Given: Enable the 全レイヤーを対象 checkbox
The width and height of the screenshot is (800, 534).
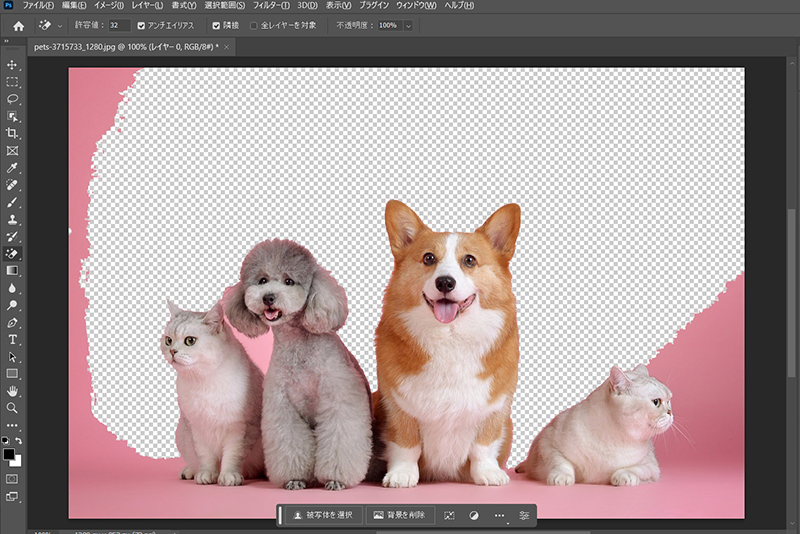Looking at the screenshot, I should coord(254,26).
